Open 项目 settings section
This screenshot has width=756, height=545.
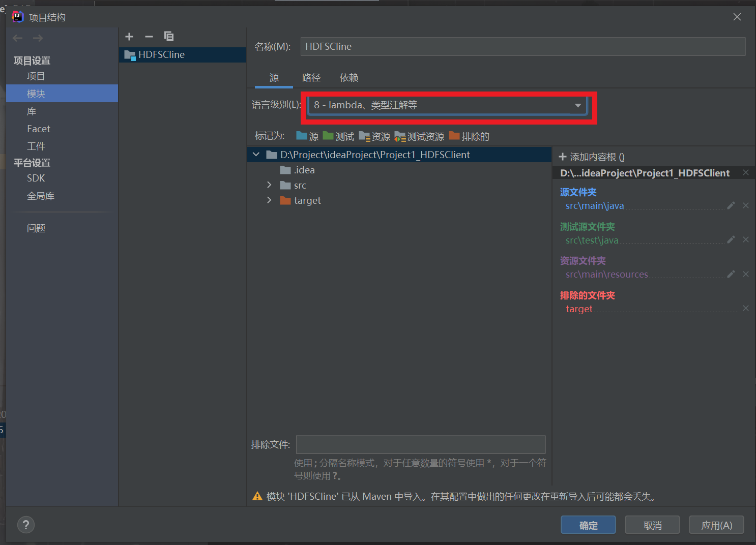62,76
